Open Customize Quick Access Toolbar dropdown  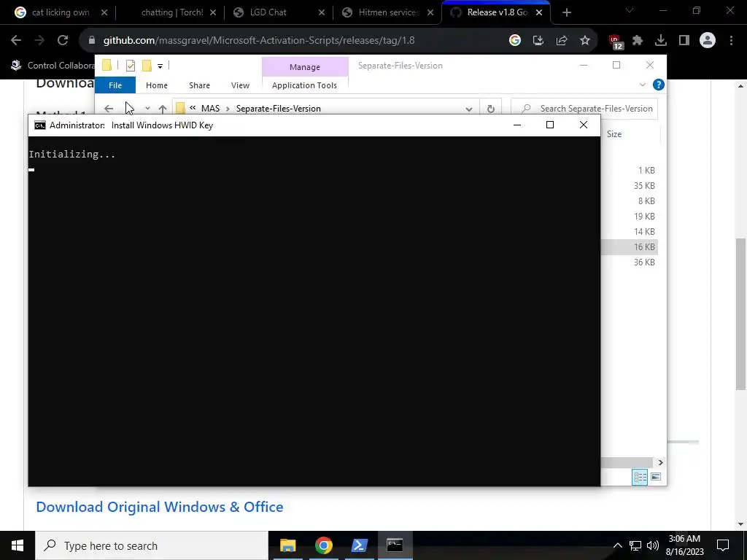(160, 66)
